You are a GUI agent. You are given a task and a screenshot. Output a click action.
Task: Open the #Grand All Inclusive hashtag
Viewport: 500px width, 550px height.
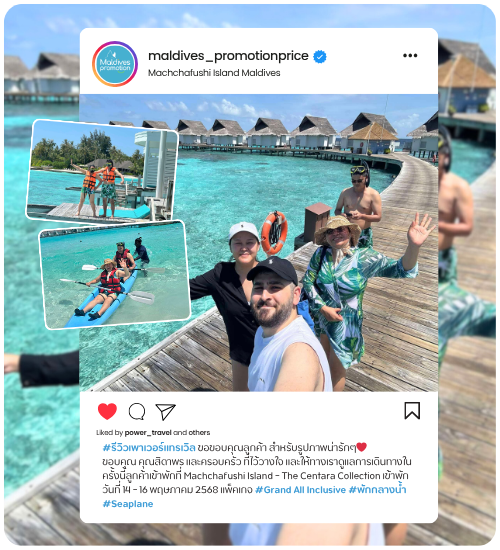click(x=300, y=490)
